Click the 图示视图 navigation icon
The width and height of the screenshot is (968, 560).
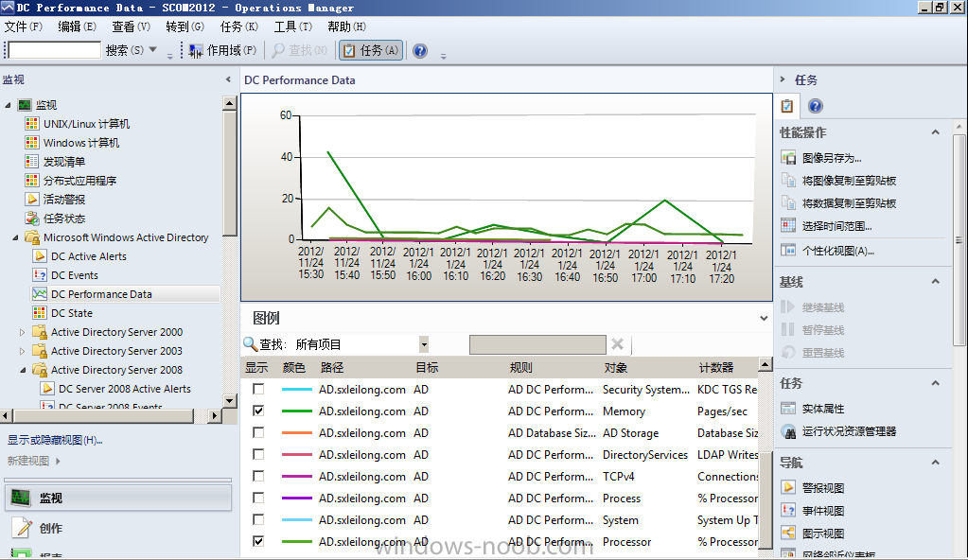[x=788, y=533]
